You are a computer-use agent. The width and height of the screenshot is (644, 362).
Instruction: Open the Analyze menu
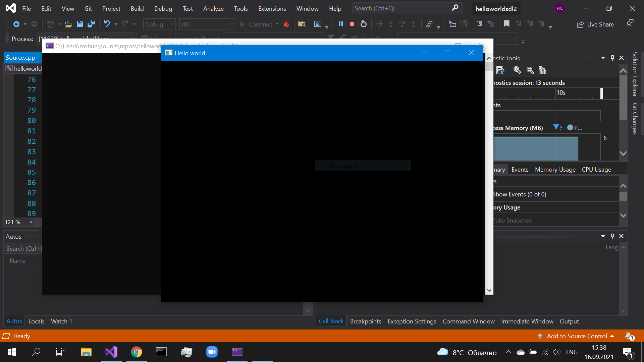click(x=213, y=8)
